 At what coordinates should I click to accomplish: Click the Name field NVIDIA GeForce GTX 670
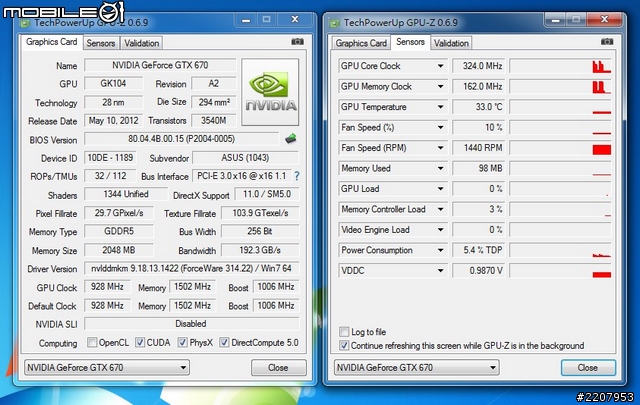160,65
